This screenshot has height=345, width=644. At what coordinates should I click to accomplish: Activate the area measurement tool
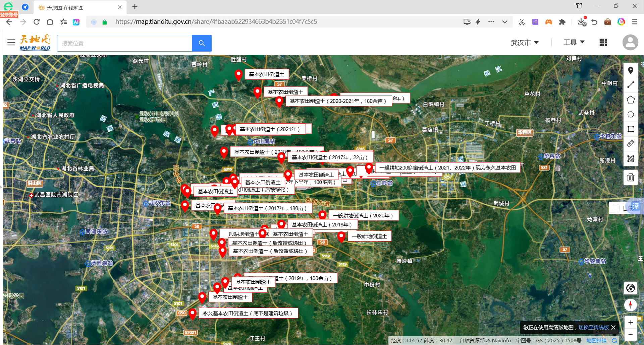pyautogui.click(x=631, y=158)
